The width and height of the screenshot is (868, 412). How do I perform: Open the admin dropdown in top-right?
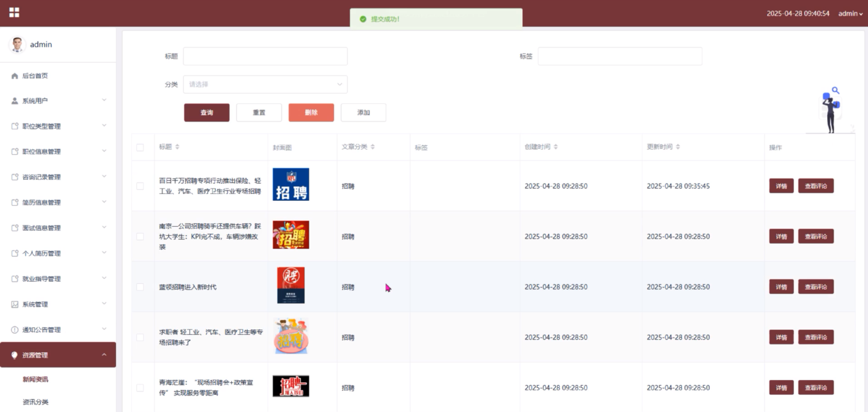850,14
